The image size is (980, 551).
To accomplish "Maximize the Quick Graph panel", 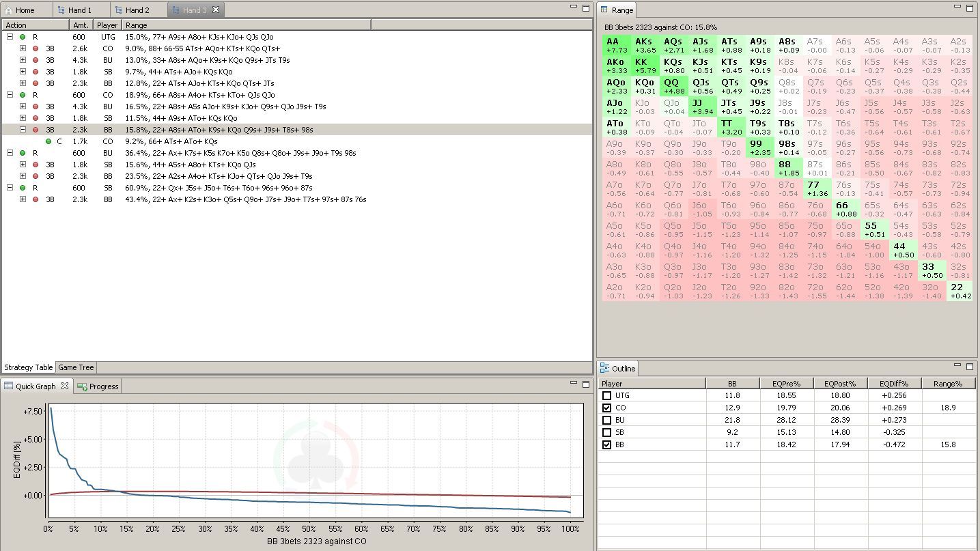I will (585, 384).
